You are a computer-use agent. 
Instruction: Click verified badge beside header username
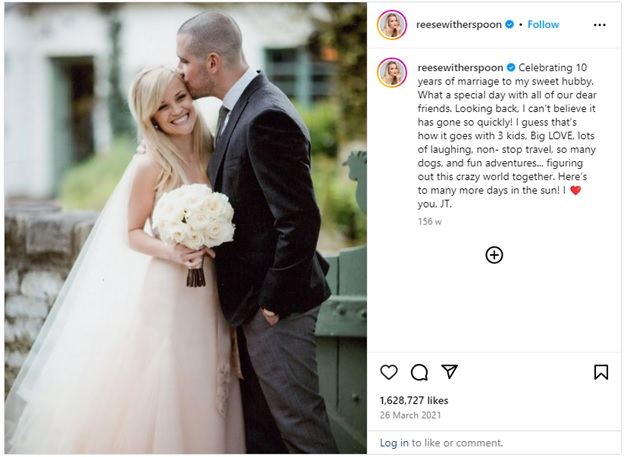coord(509,24)
